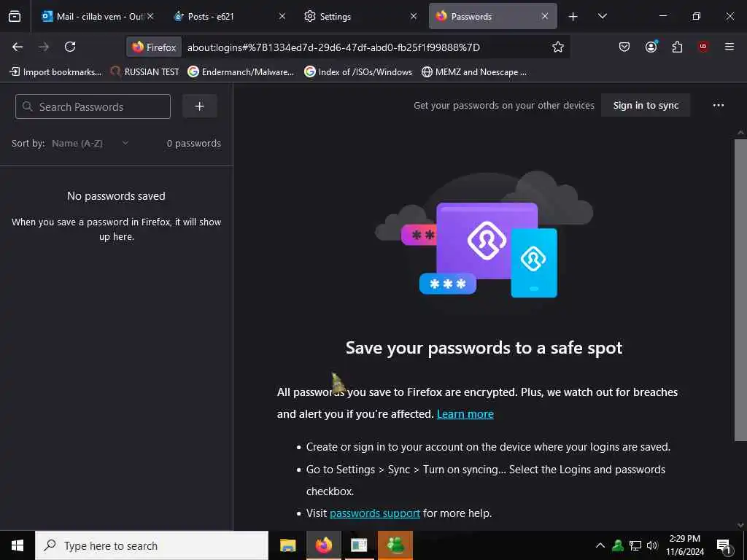Open the passwords support link
Viewport: 747px width, 560px height.
coord(374,513)
